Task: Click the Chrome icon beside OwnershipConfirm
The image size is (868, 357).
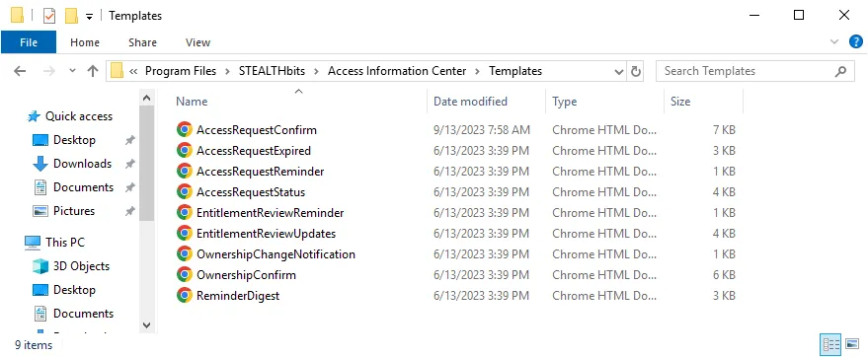Action: [x=185, y=275]
